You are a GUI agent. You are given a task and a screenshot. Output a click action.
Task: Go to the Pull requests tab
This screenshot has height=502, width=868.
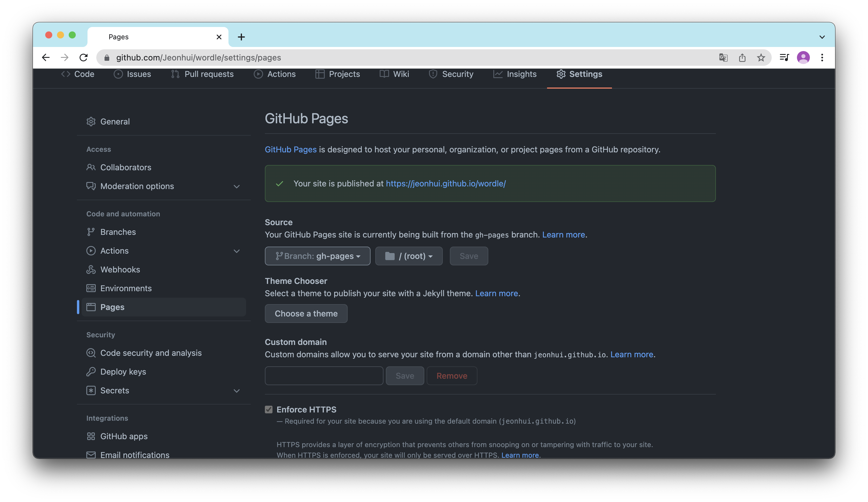pos(202,74)
